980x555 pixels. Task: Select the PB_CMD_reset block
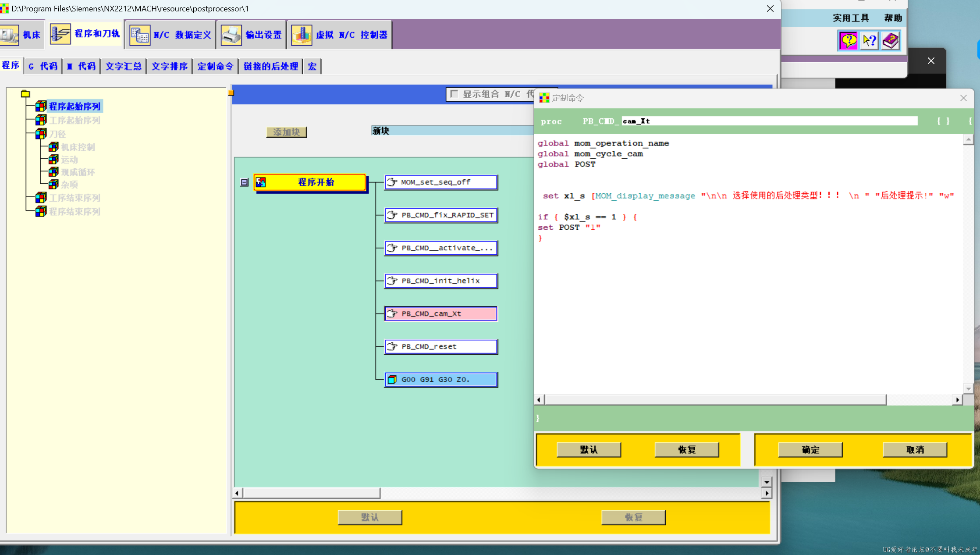[x=441, y=346]
